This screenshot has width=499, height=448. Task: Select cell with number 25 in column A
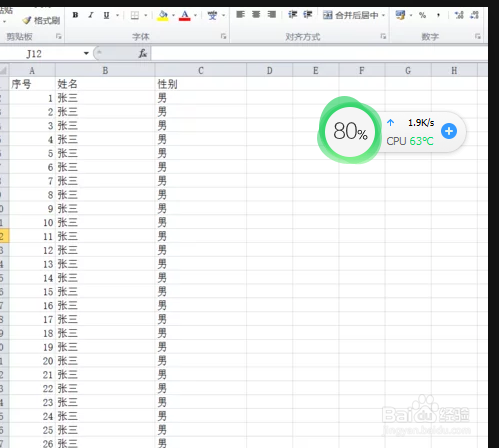click(32, 430)
